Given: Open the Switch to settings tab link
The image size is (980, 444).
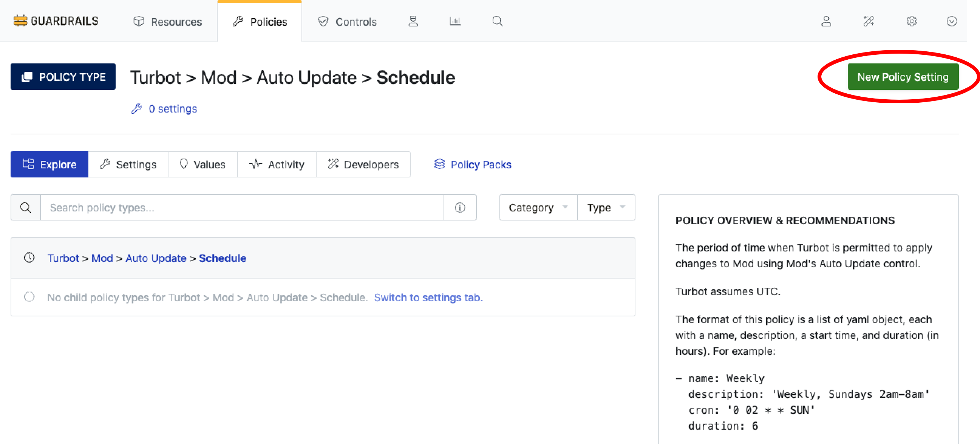Looking at the screenshot, I should point(428,298).
